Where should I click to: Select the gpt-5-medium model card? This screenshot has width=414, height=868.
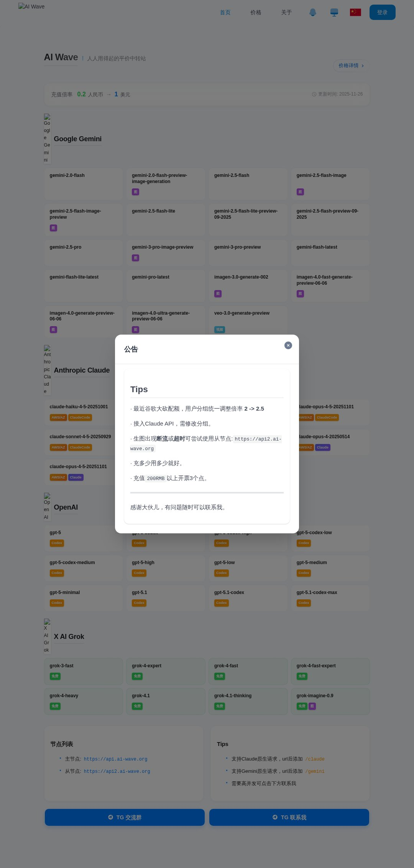(330, 568)
